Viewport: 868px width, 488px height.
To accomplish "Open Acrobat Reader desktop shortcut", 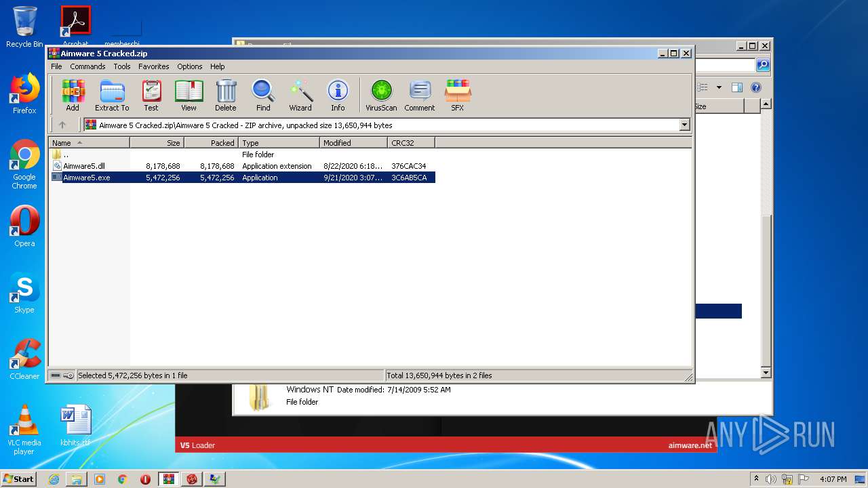I will pos(75,27).
